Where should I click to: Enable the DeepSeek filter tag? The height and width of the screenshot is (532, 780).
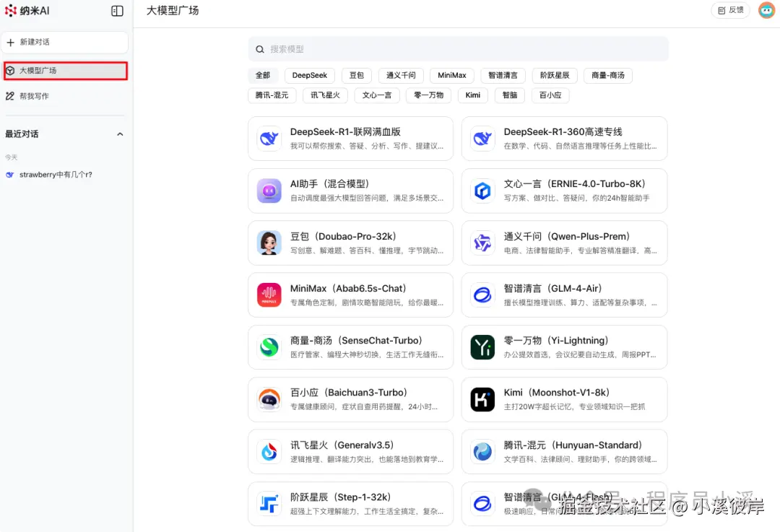tap(309, 75)
